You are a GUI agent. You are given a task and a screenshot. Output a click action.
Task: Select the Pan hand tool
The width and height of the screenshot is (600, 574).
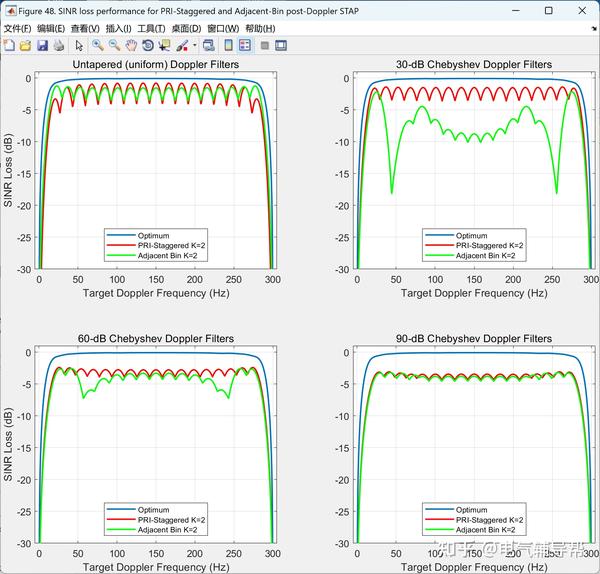(131, 46)
